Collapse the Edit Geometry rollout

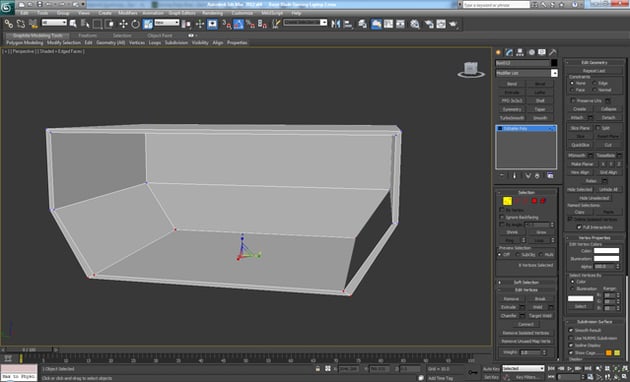[x=594, y=63]
